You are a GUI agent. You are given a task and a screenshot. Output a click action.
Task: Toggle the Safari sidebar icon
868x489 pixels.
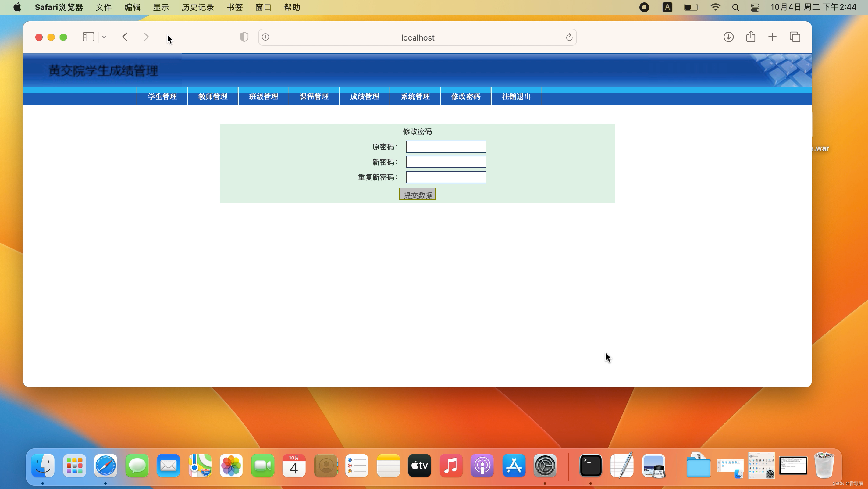point(88,37)
